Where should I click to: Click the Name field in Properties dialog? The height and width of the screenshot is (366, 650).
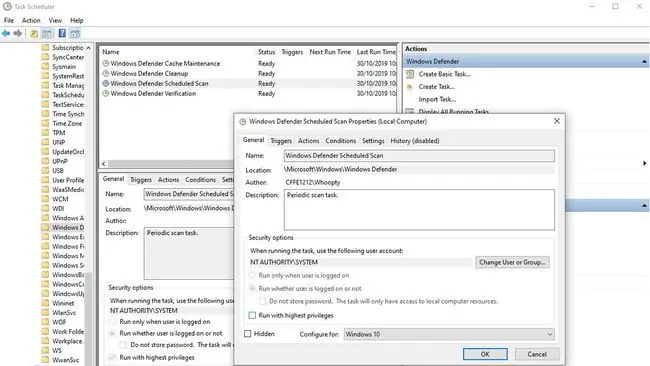(419, 156)
